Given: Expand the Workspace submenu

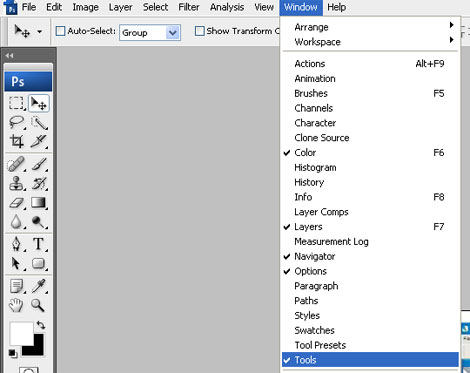Looking at the screenshot, I should click(370, 42).
